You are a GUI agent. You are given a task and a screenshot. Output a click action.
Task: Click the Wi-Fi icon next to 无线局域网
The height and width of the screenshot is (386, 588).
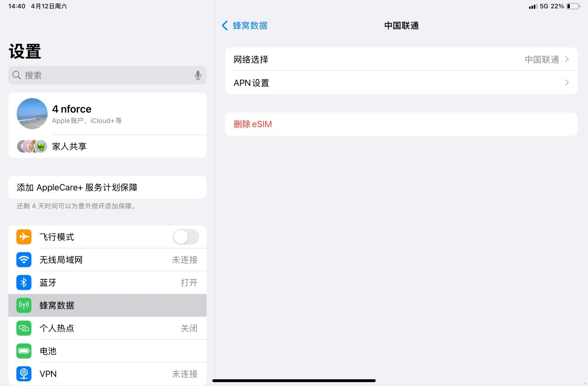[x=24, y=260]
